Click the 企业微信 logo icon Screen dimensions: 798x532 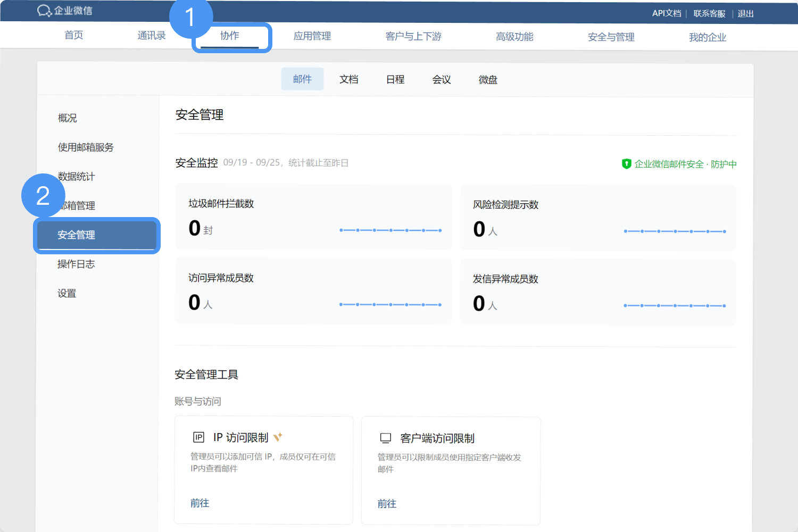coord(44,11)
